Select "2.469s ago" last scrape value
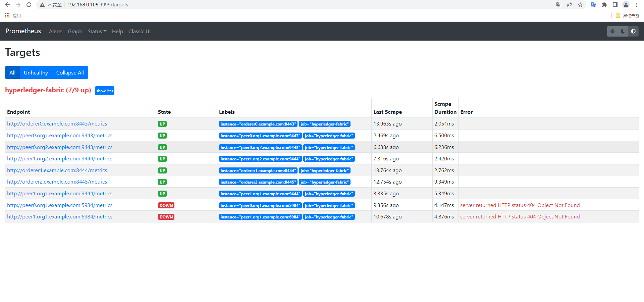 point(386,136)
